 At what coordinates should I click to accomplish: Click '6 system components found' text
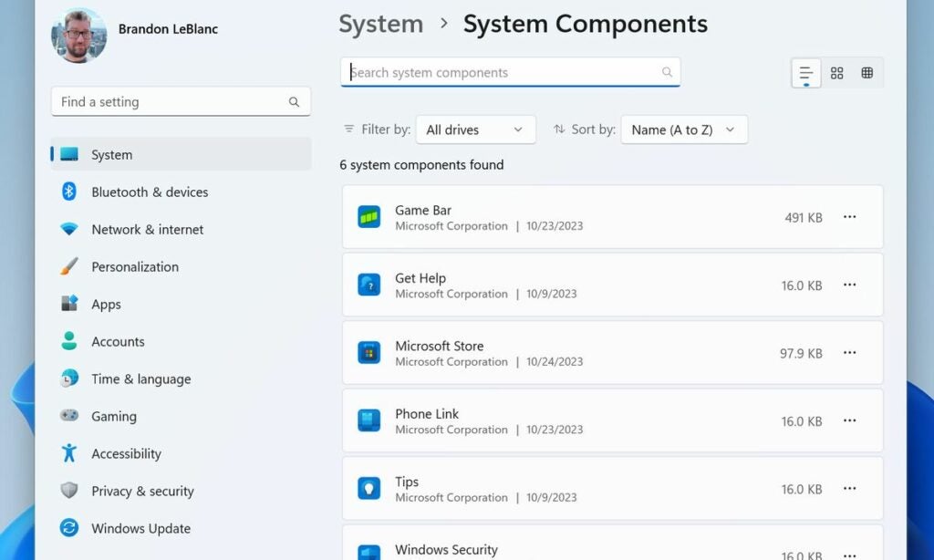(421, 164)
